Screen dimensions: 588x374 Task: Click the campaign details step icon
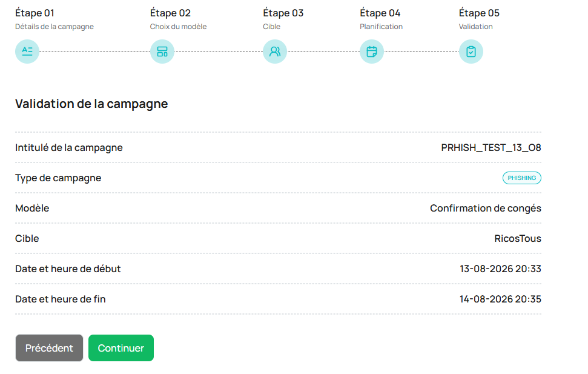27,52
